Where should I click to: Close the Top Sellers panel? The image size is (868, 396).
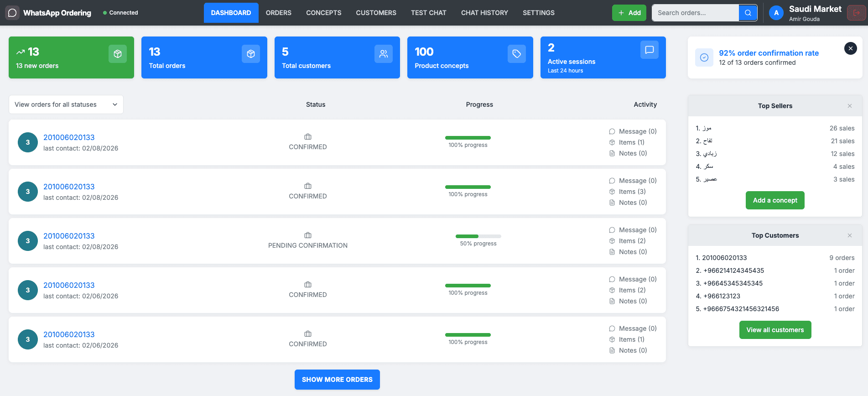(x=850, y=106)
